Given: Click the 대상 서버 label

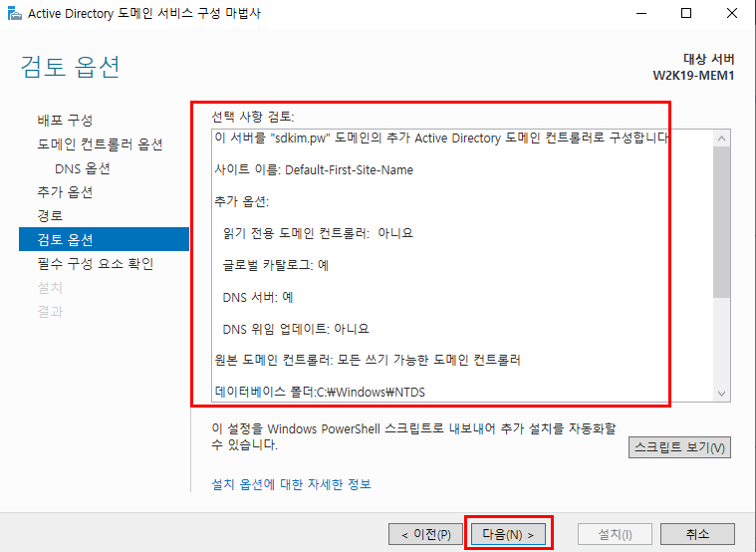Looking at the screenshot, I should click(x=709, y=59).
